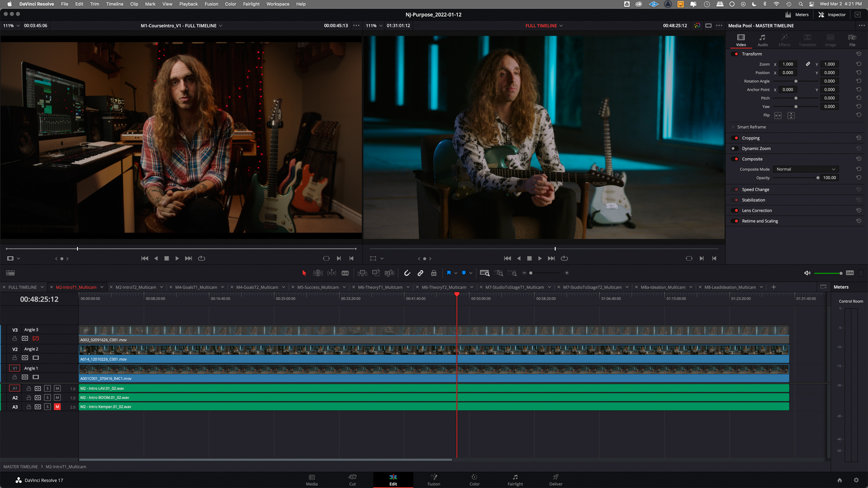Switch to M4-GoalsT1_Multicam timeline tab

(x=196, y=287)
